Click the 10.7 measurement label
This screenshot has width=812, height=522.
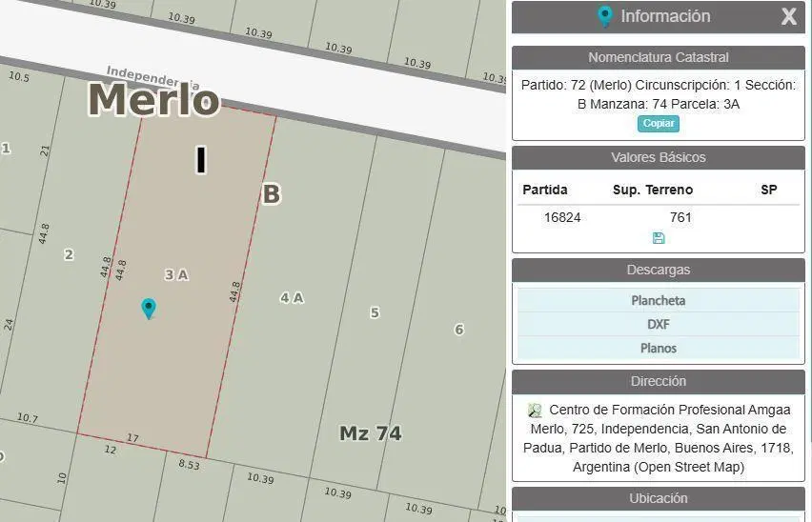tap(28, 417)
